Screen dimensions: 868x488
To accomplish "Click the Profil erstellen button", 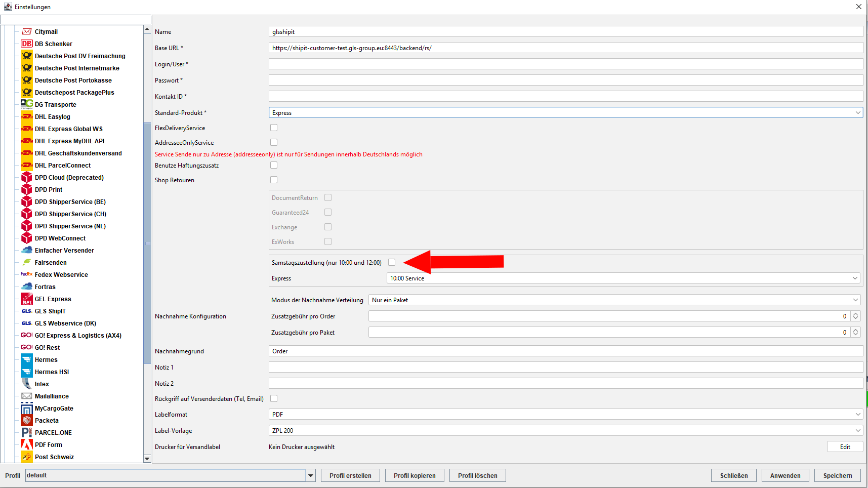I will tap(350, 475).
